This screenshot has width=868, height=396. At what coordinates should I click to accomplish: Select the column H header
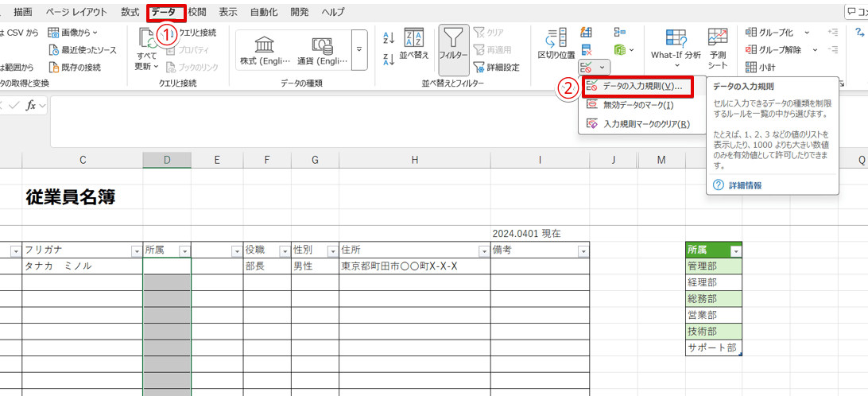click(x=415, y=160)
